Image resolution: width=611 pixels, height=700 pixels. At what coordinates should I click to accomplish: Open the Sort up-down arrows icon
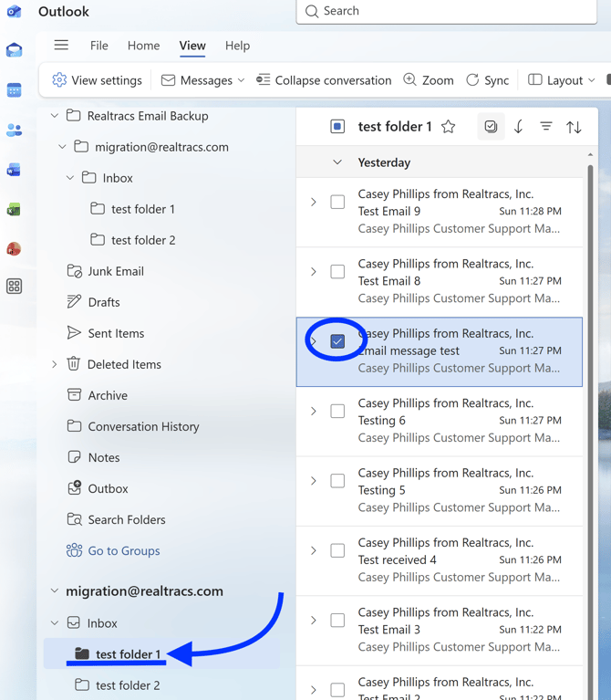(x=574, y=127)
